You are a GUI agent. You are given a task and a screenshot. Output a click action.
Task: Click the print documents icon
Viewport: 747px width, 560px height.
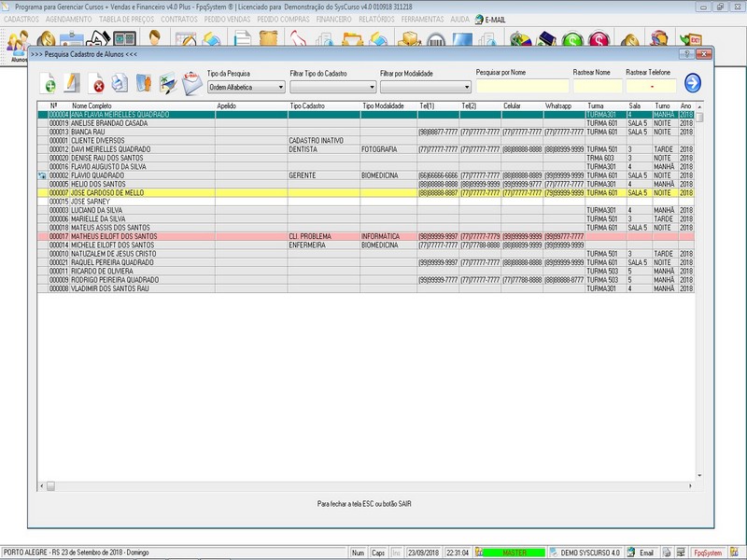120,83
